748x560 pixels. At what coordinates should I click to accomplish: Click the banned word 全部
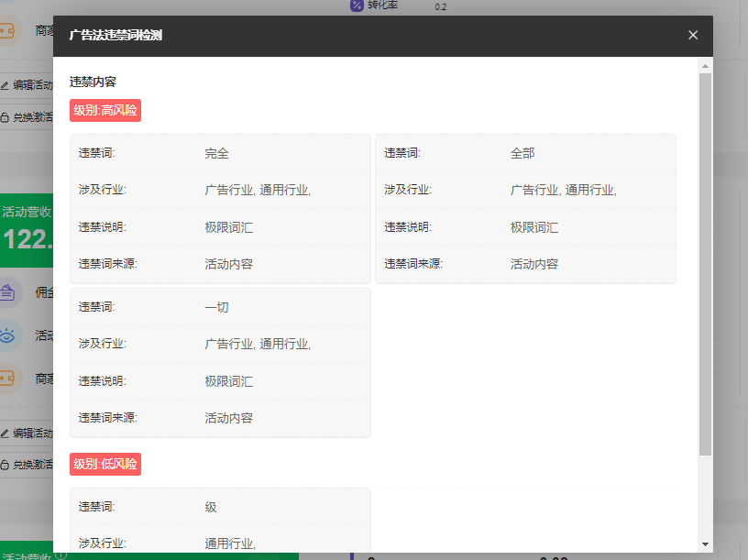click(522, 154)
